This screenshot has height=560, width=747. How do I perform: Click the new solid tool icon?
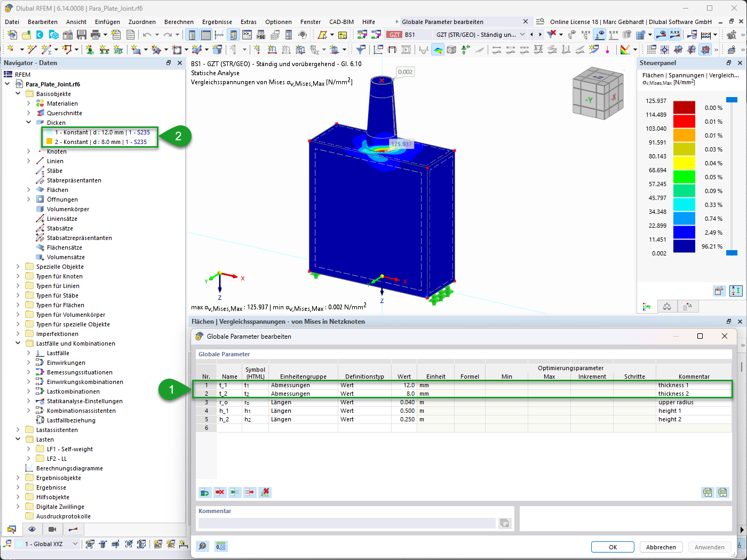click(x=217, y=50)
